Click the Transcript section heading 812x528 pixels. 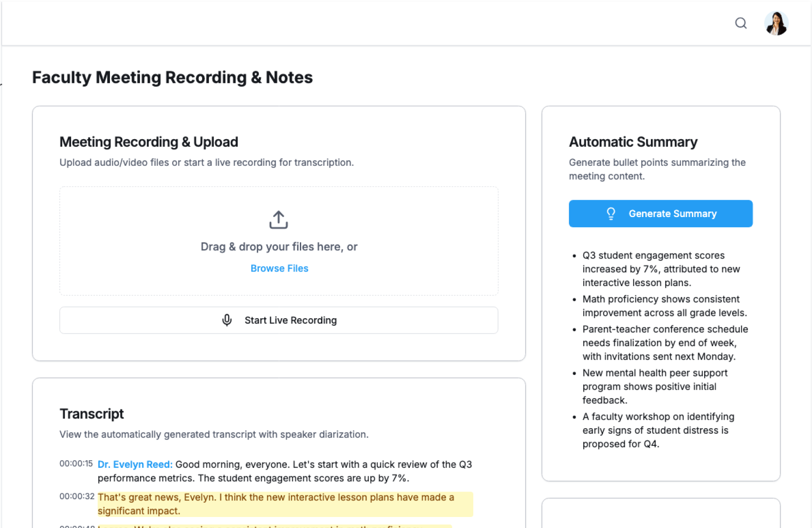91,413
